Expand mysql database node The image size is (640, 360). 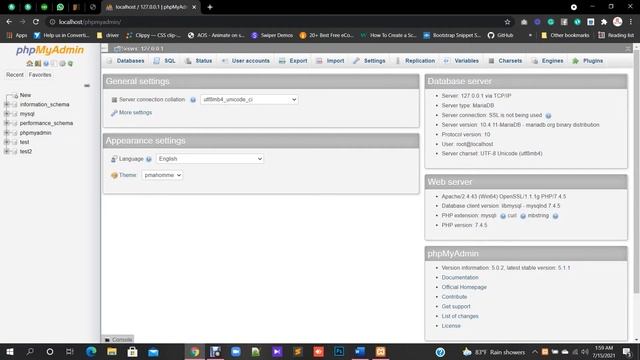7,114
